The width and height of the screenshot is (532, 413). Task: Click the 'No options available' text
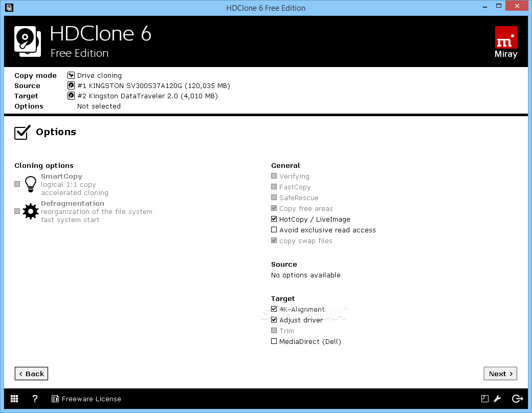[306, 275]
